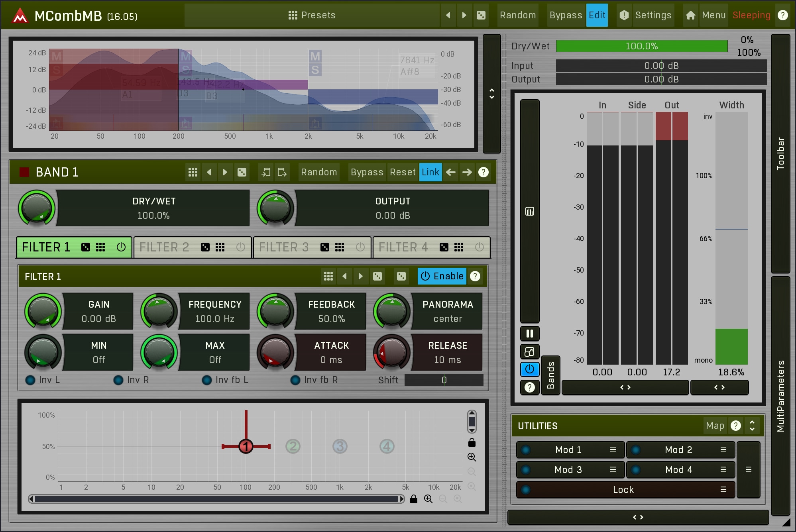The width and height of the screenshot is (796, 532).
Task: Enable the Mod 1 modulator toggle
Action: [x=526, y=450]
